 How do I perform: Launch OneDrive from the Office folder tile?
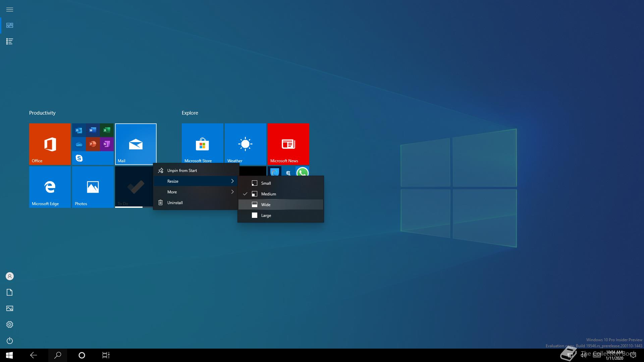(x=79, y=144)
